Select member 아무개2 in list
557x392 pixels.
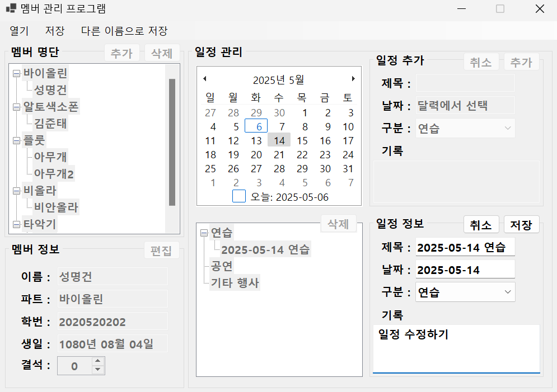54,174
